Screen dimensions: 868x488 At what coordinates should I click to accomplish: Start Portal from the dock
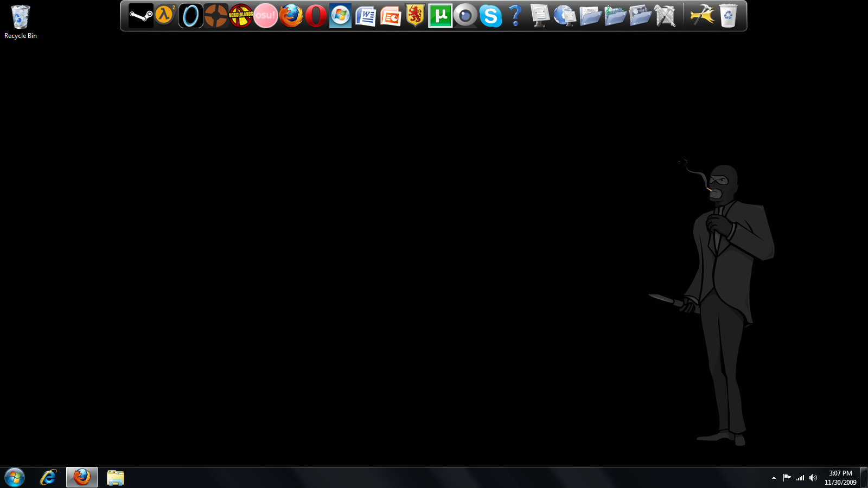(x=190, y=16)
